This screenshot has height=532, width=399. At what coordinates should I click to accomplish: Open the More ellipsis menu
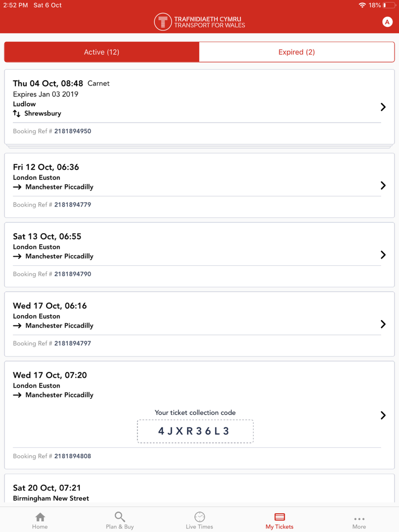pos(359,519)
